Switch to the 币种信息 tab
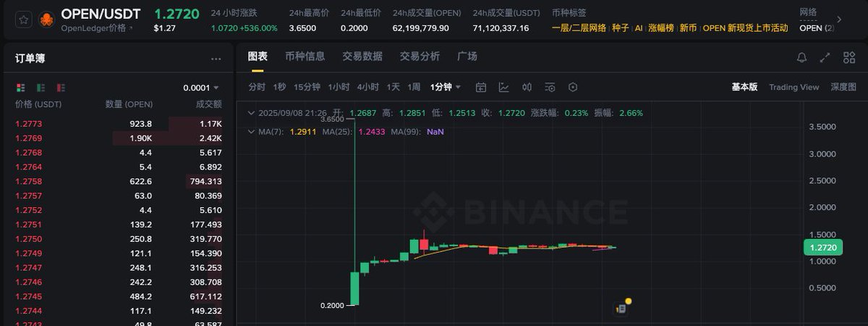 click(x=305, y=57)
